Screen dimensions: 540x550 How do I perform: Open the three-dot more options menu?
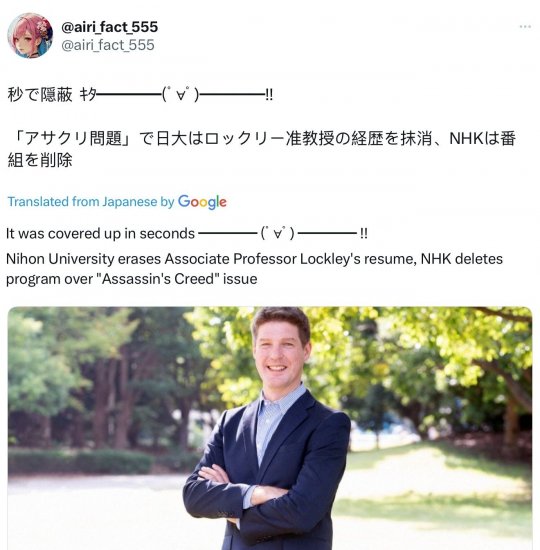point(525,27)
